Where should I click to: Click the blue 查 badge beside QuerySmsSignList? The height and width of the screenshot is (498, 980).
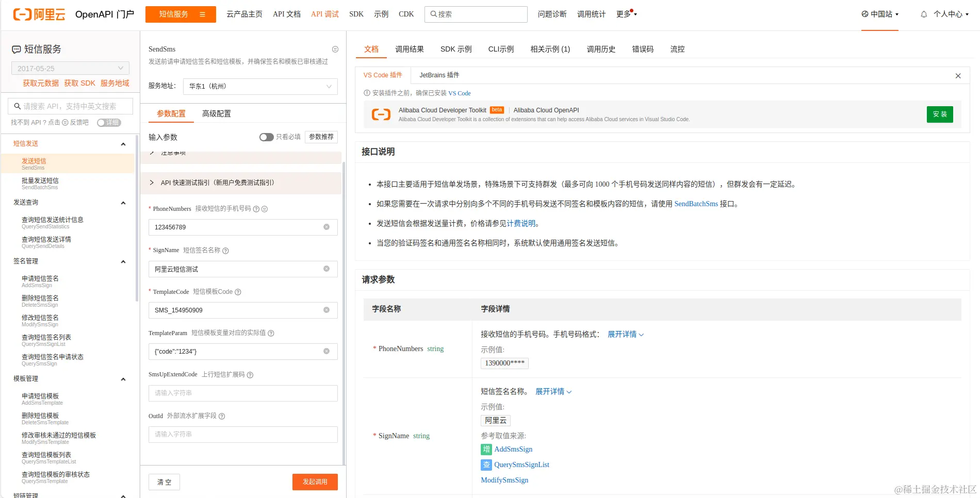[x=486, y=465]
